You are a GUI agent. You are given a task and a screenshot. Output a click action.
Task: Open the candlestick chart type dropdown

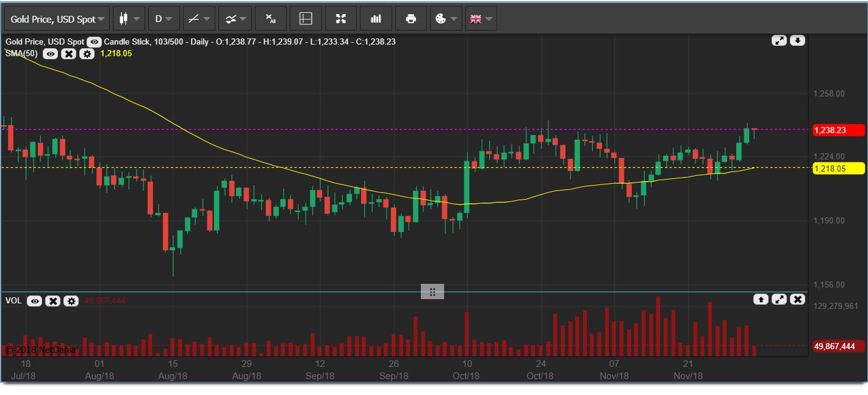click(130, 19)
